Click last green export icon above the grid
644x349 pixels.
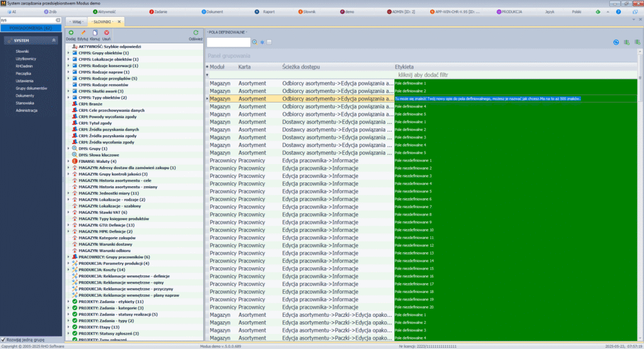(637, 42)
